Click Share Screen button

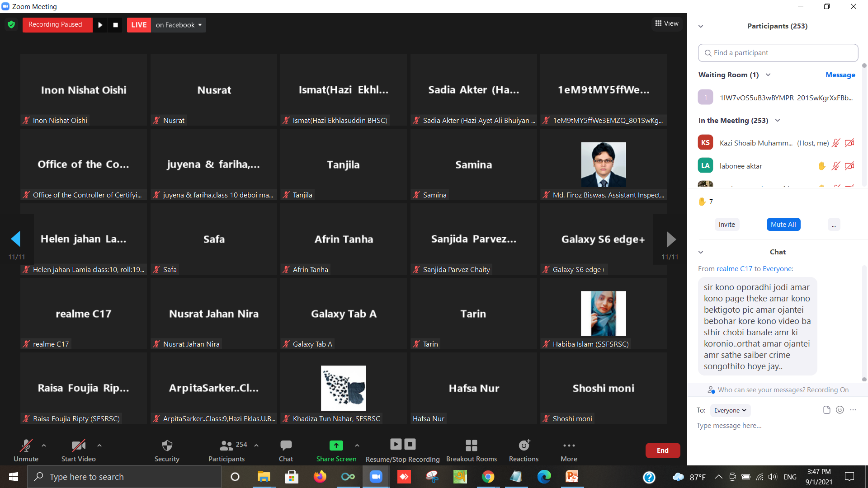click(336, 450)
